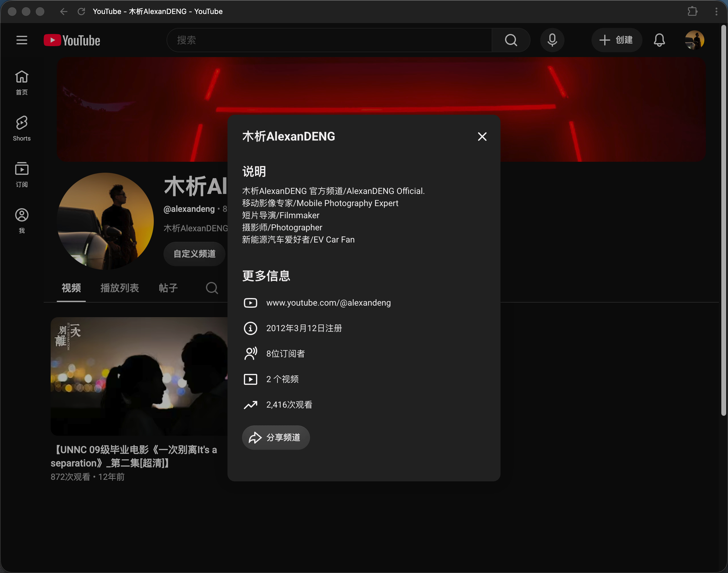Viewport: 728px width, 573px height.
Task: Click the 摄影师/Photographer line
Action: point(282,227)
